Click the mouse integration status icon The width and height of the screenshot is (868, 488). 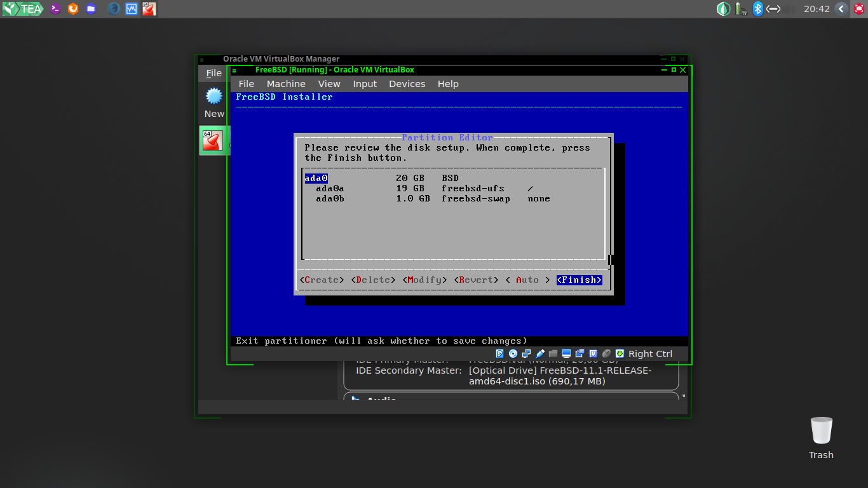(x=606, y=354)
